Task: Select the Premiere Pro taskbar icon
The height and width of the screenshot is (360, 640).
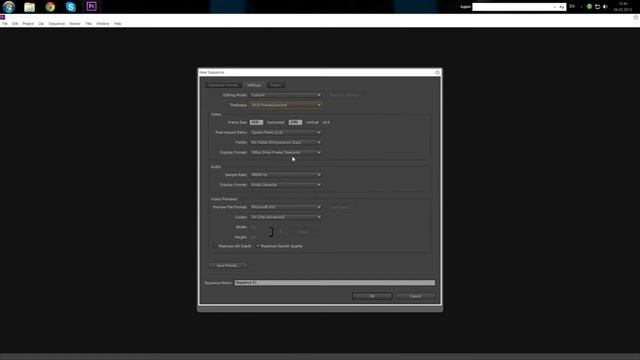Action: coord(91,7)
